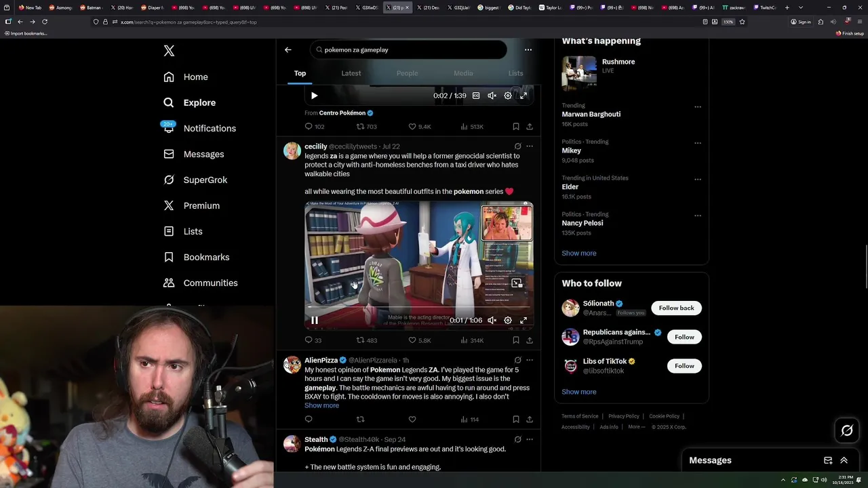Open Lists from the sidebar
Image resolution: width=868 pixels, height=488 pixels.
(x=183, y=231)
